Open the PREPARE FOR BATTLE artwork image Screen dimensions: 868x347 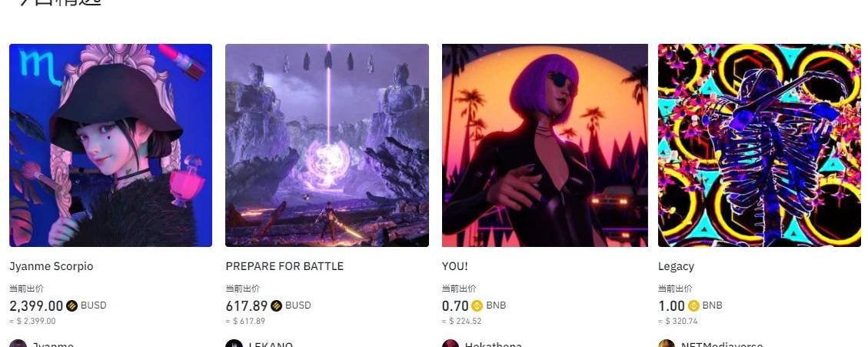(328, 145)
